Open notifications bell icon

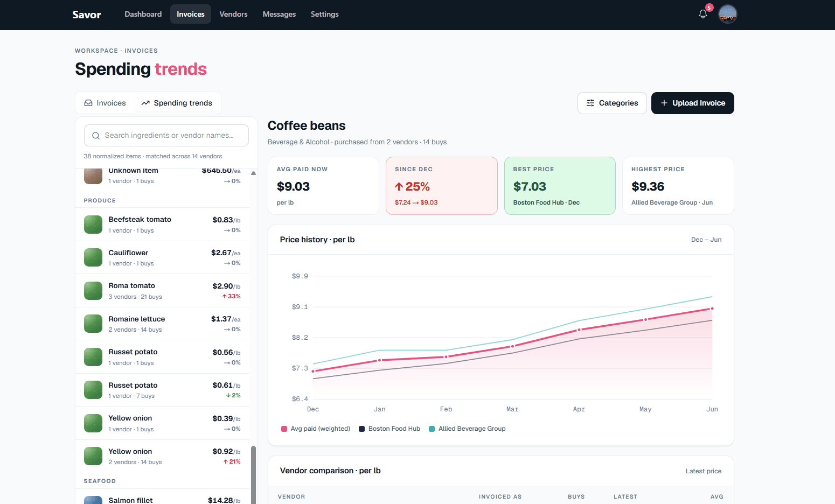702,14
